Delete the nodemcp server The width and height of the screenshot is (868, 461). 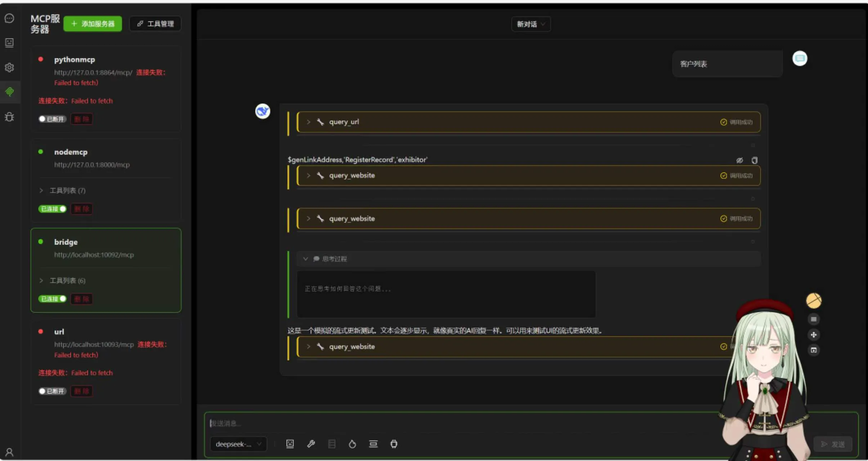click(82, 209)
